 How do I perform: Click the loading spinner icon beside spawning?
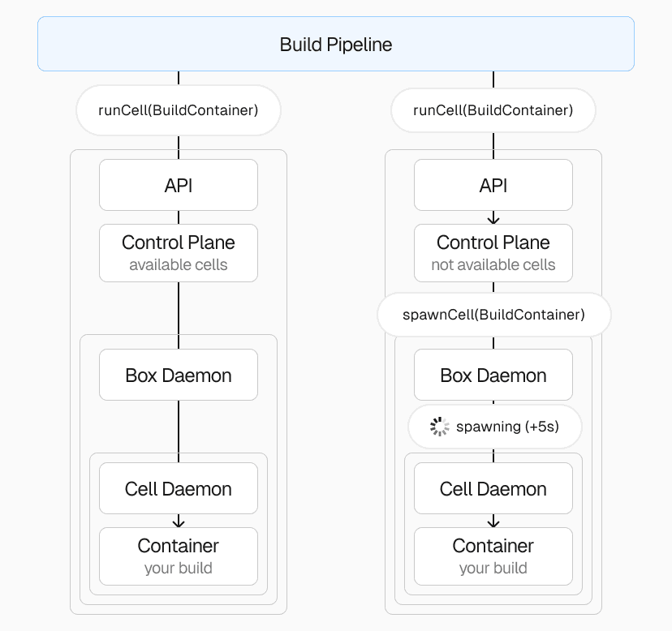tap(439, 427)
